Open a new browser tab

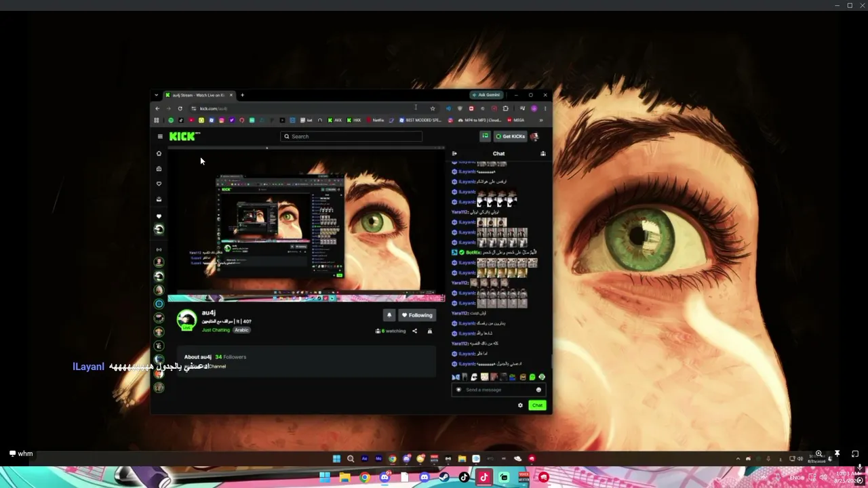242,95
